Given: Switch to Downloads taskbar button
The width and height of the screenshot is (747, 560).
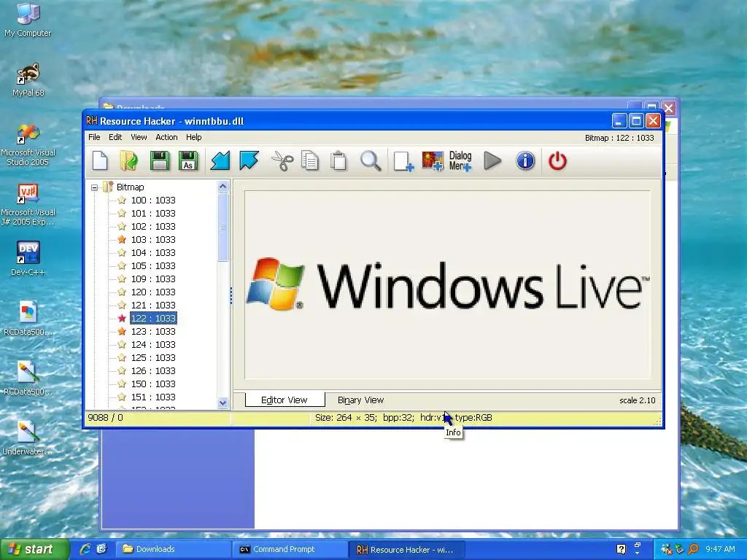Looking at the screenshot, I should point(174,549).
